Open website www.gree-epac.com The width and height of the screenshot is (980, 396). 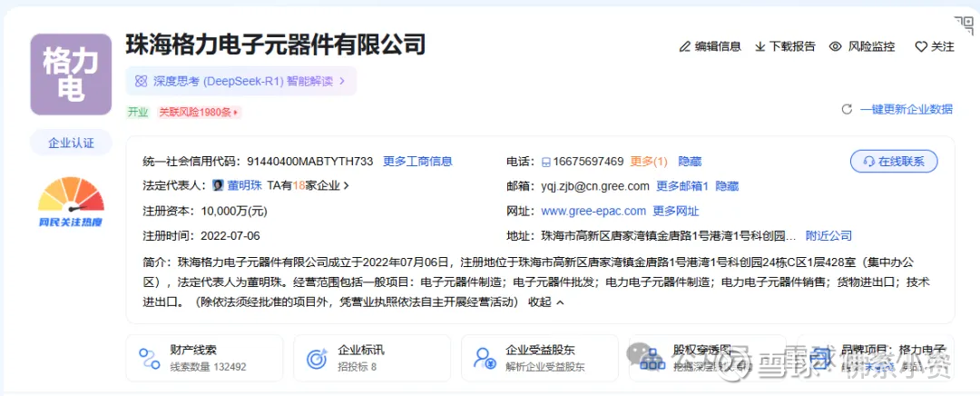593,211
